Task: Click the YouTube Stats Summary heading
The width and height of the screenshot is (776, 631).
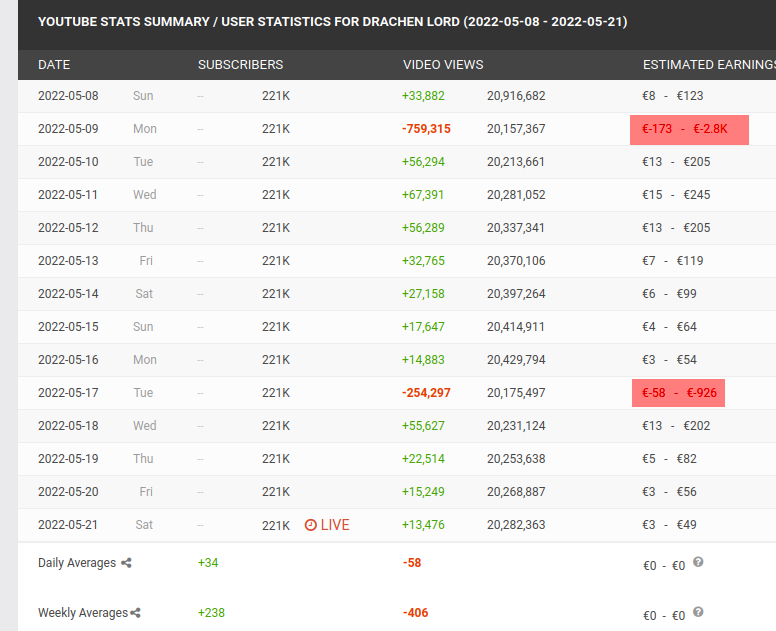Action: point(333,22)
